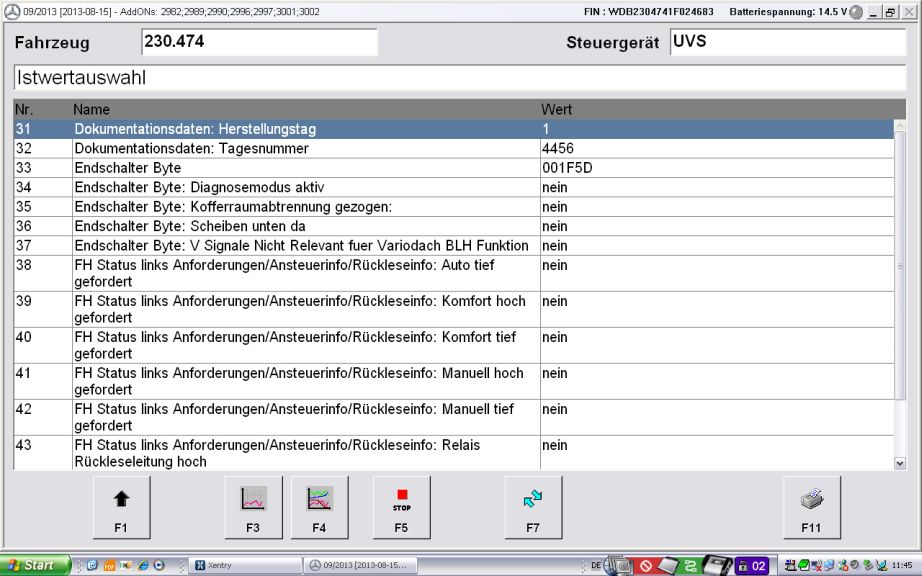Open the media player quick launch icon
The image size is (922, 576).
coord(159,565)
